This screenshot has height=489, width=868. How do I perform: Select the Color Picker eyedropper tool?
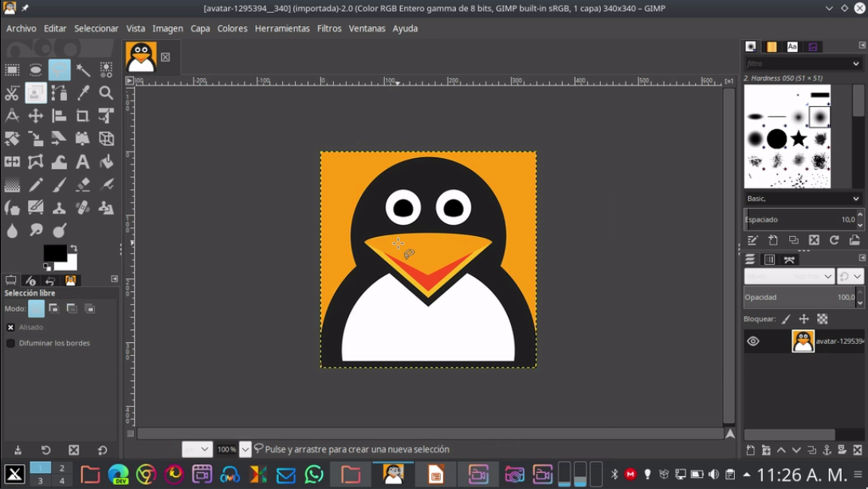pos(83,93)
